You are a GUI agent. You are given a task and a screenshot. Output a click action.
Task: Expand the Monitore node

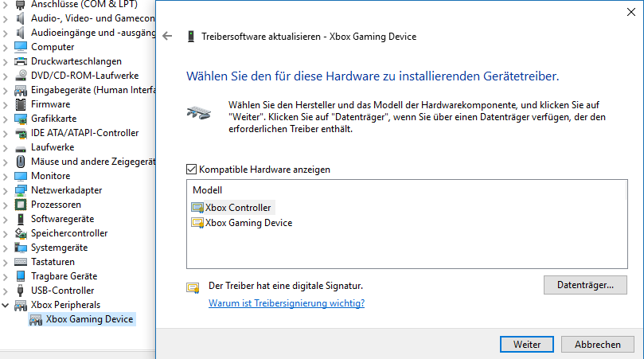coord(6,176)
